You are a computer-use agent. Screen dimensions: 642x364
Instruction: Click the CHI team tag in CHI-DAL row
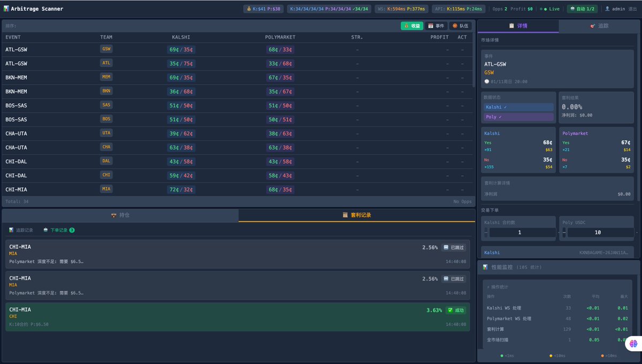(106, 175)
